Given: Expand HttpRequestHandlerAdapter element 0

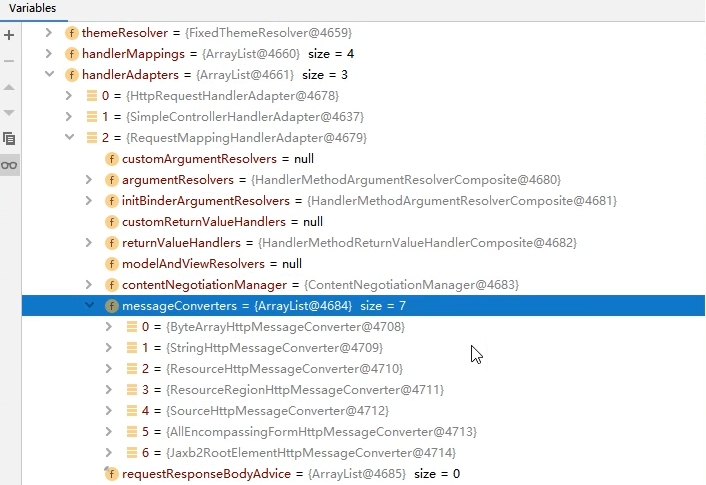Looking at the screenshot, I should [x=68, y=95].
